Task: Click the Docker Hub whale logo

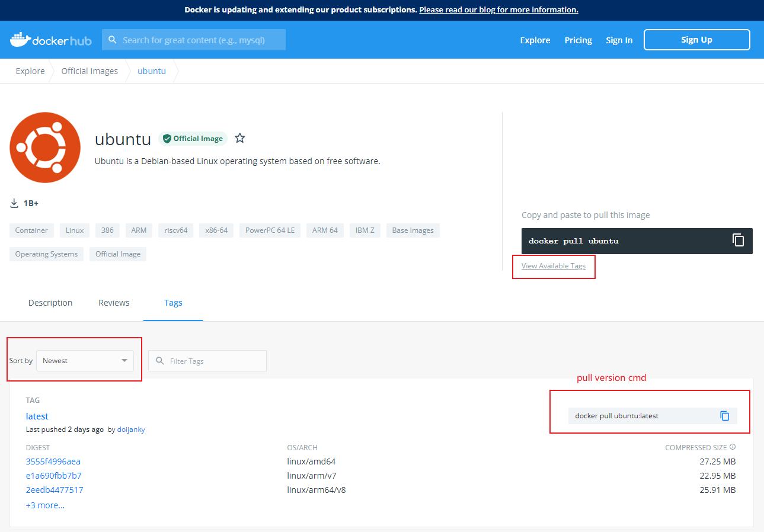Action: [20, 38]
